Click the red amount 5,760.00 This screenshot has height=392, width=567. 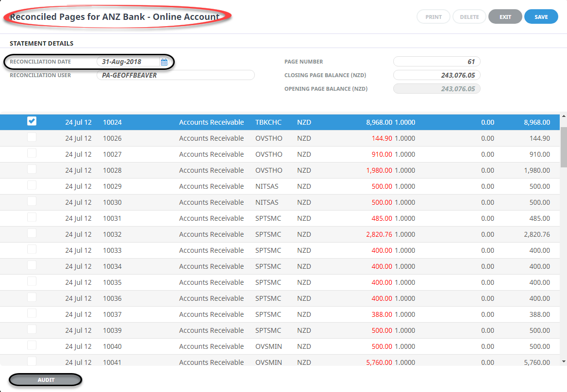click(x=379, y=362)
